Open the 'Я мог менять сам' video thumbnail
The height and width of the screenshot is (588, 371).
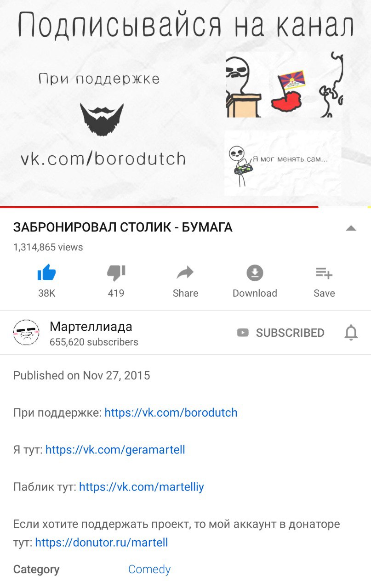[283, 163]
